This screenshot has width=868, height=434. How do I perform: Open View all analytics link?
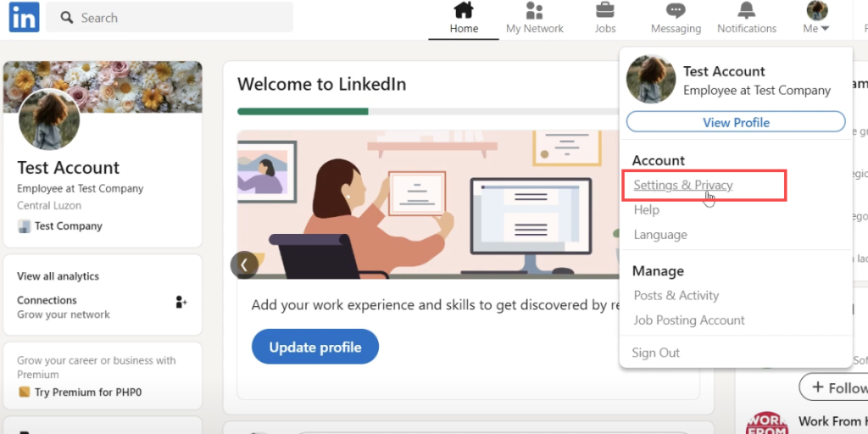pyautogui.click(x=58, y=276)
